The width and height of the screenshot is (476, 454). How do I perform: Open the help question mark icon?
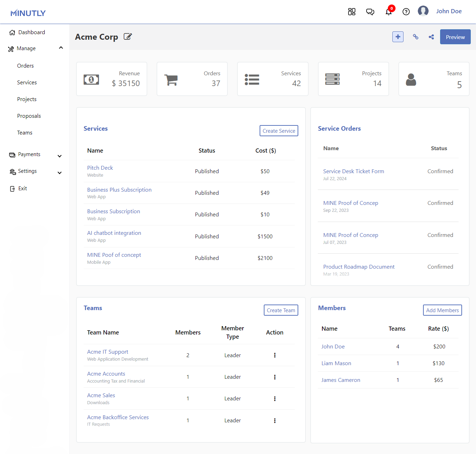(x=406, y=12)
